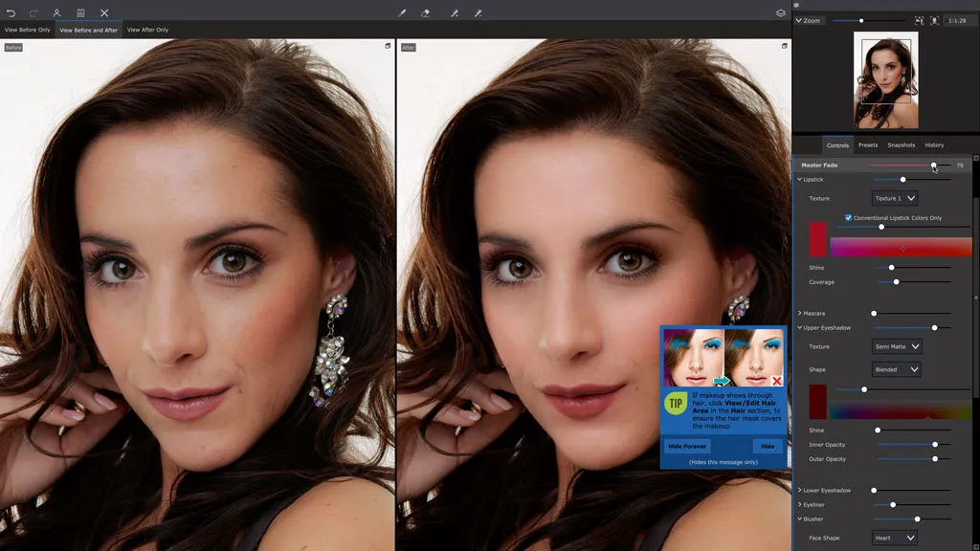980x551 pixels.
Task: Collapse the Lipstick section
Action: click(800, 180)
